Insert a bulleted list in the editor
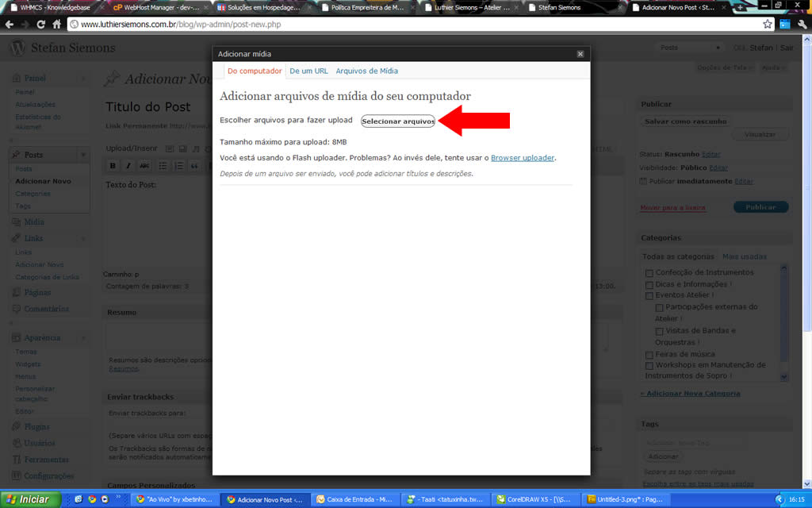Image resolution: width=812 pixels, height=508 pixels. coord(163,166)
